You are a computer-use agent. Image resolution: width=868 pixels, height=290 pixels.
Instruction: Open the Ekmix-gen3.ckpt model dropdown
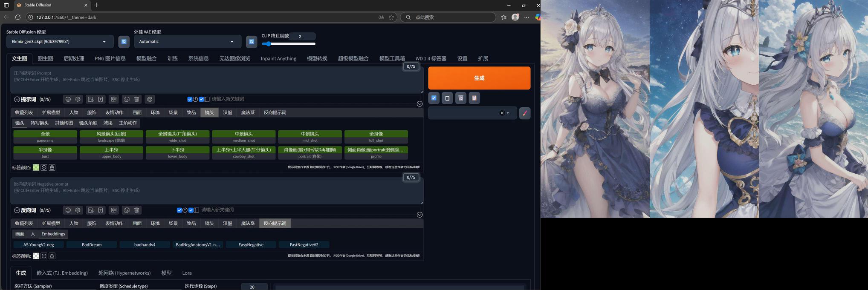pyautogui.click(x=60, y=42)
